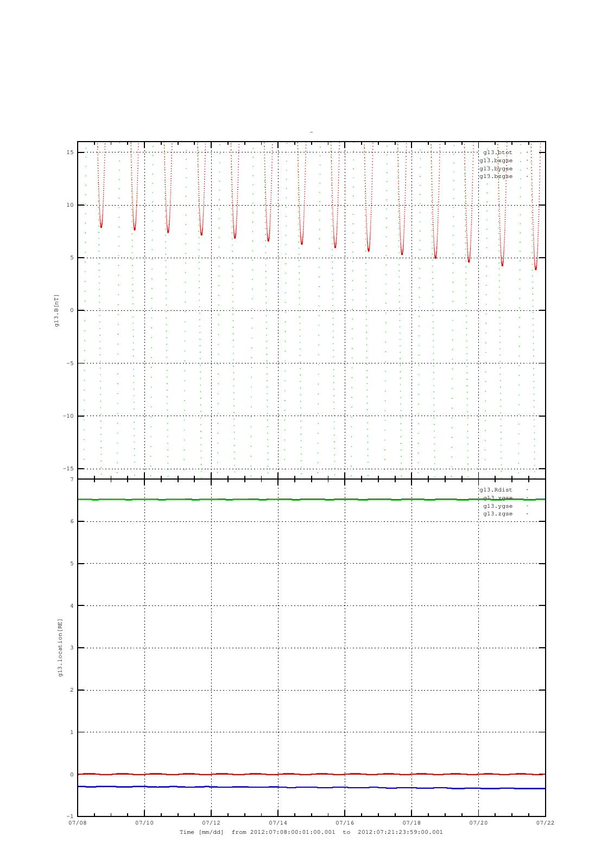This screenshot has width=614, height=868.
Task: Click the 07/12 date tick label
Action: point(211,823)
